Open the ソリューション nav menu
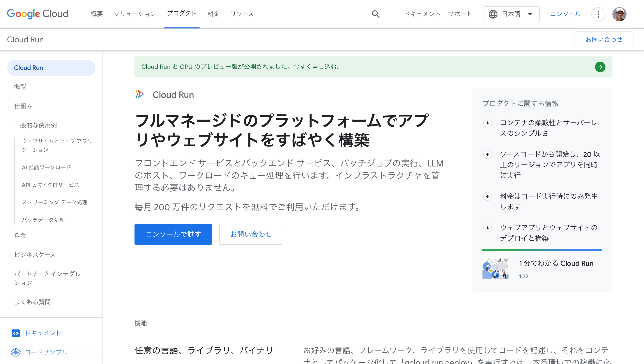 (x=135, y=14)
